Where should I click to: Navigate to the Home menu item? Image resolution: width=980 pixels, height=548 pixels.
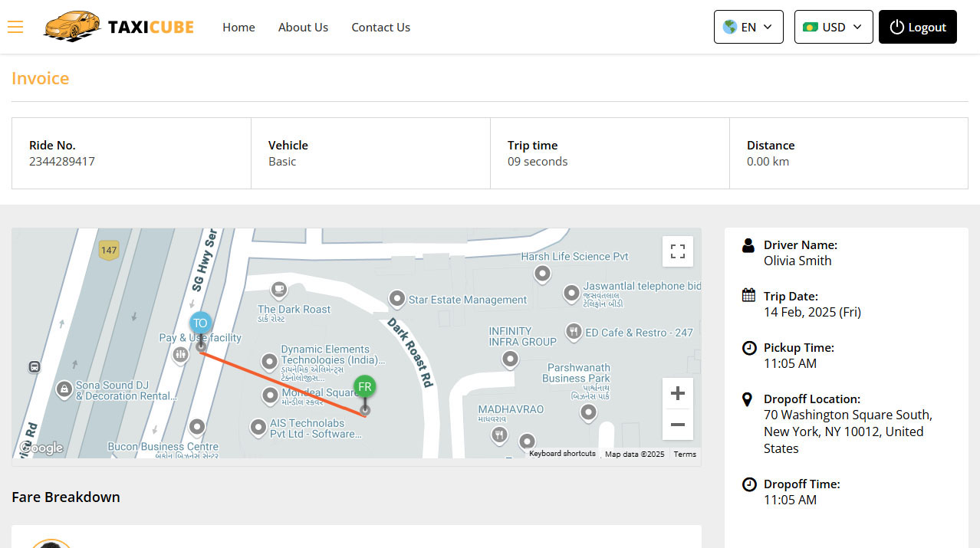[238, 27]
